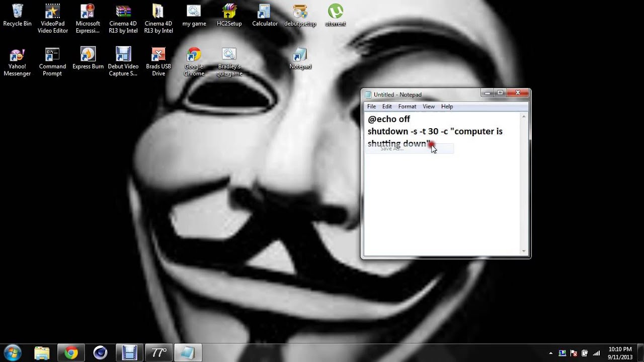
Task: Open wireless network signal tray icon
Action: [x=596, y=353]
